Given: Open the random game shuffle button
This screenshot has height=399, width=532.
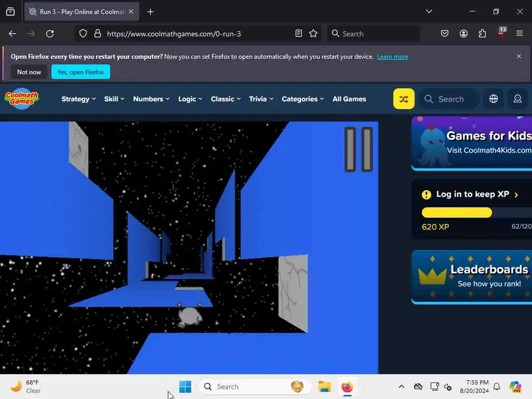Looking at the screenshot, I should (x=404, y=99).
